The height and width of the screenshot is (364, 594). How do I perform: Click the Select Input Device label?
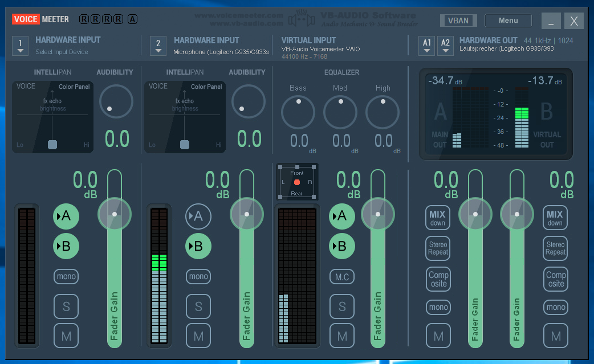[62, 52]
